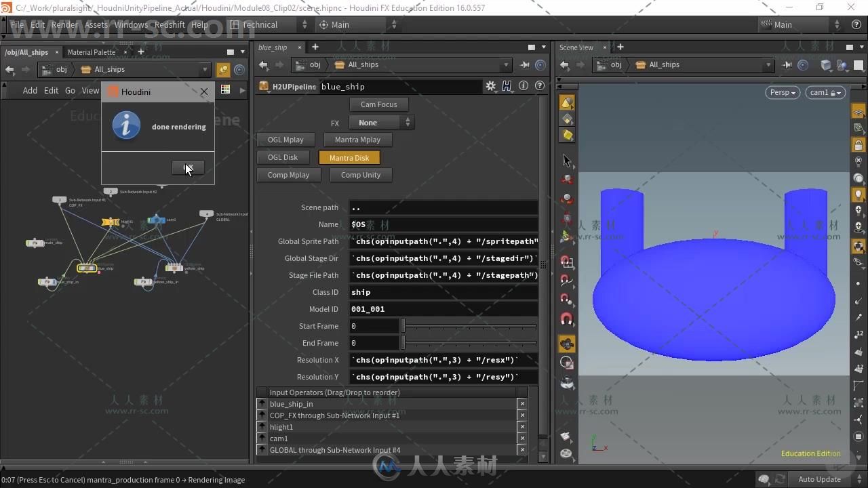868x488 pixels.
Task: Open the Technical desktop dropdown
Action: 269,24
